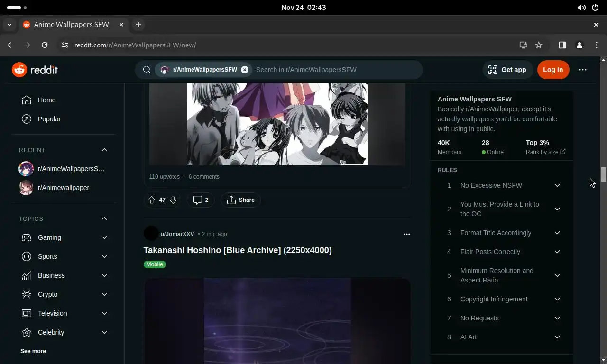607x364 pixels.
Task: Click the install app icon in address bar
Action: coord(523,45)
